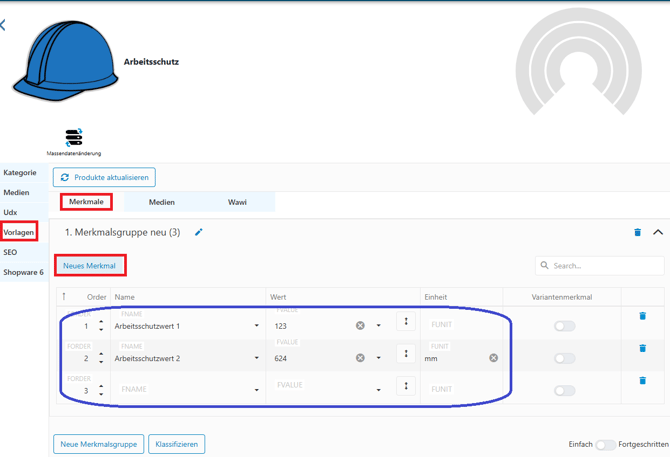Viewport: 670px width, 457px height.
Task: Collapse the Merkmalsgruppe neu section
Action: pyautogui.click(x=658, y=232)
